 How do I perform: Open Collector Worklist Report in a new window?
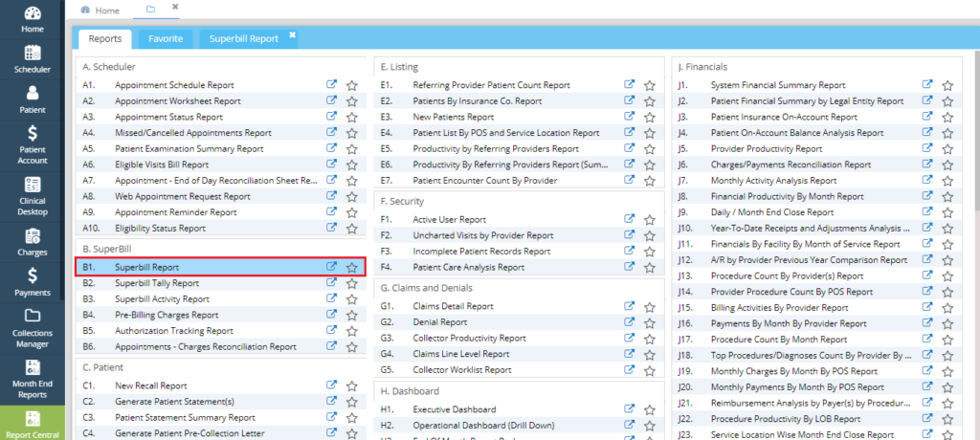[630, 369]
